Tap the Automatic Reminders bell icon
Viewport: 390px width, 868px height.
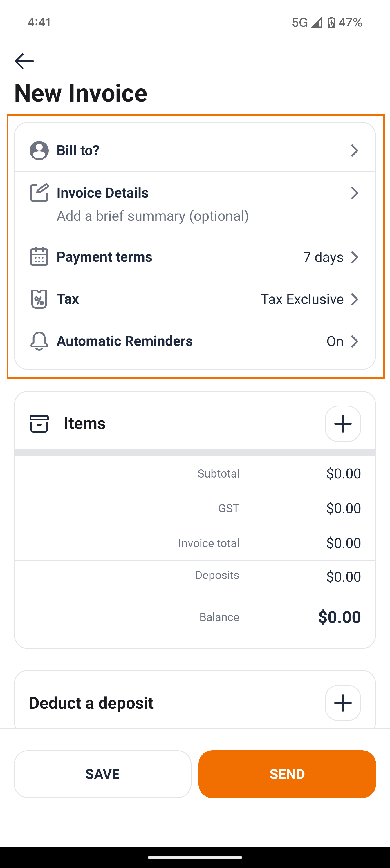tap(39, 341)
